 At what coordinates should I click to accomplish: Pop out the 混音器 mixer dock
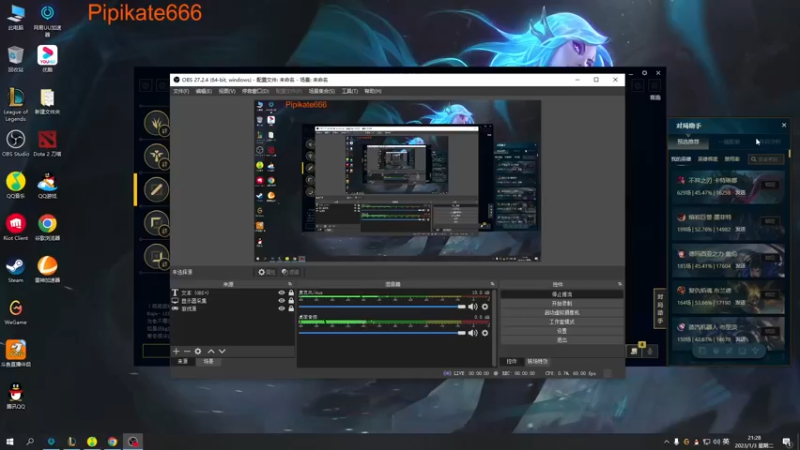pos(492,284)
